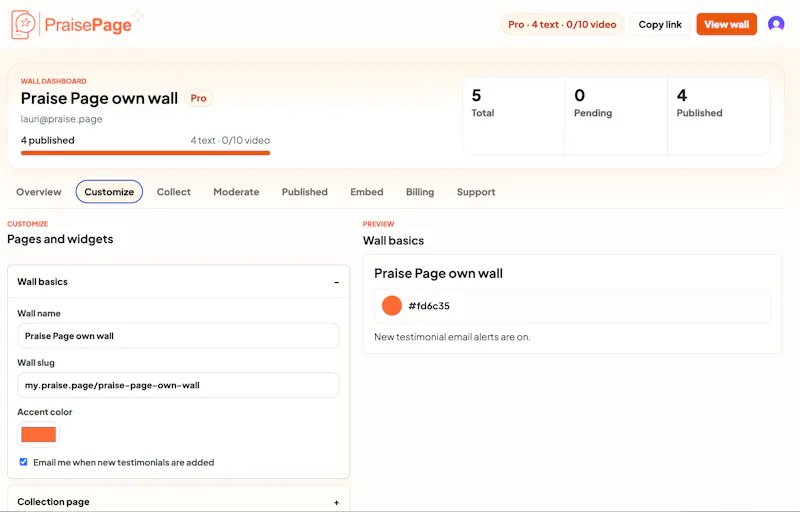Click the Pending testimonials stat card
The width and height of the screenshot is (800, 512).
pos(616,116)
